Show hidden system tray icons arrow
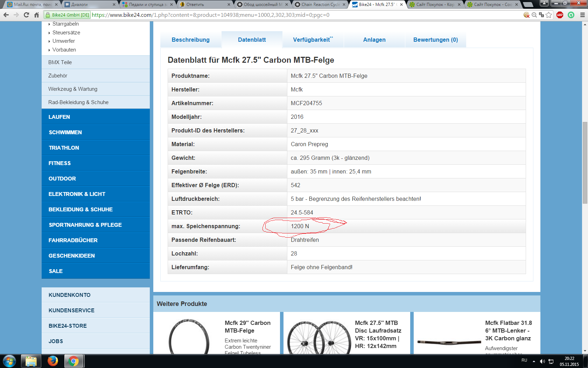The height and width of the screenshot is (368, 588). [x=534, y=361]
